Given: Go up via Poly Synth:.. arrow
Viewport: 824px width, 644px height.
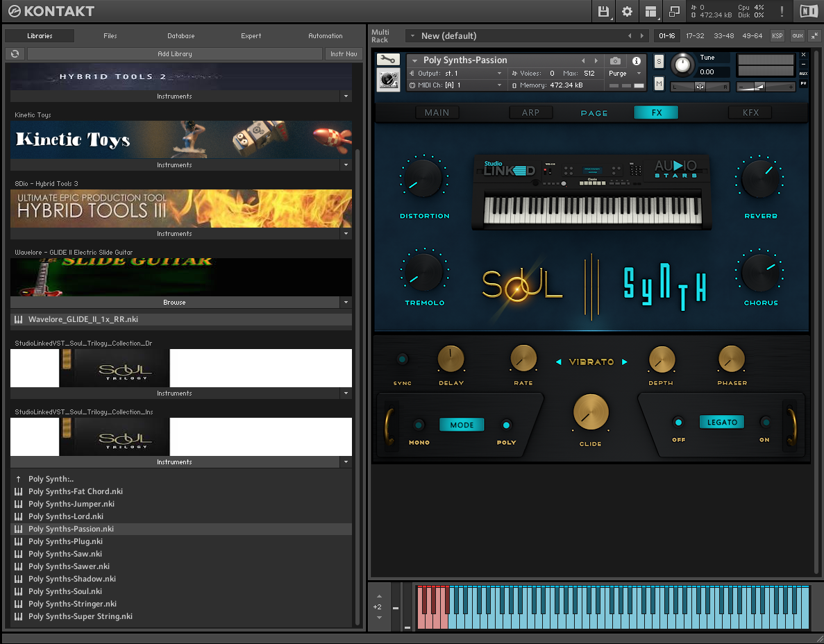Looking at the screenshot, I should tap(18, 479).
